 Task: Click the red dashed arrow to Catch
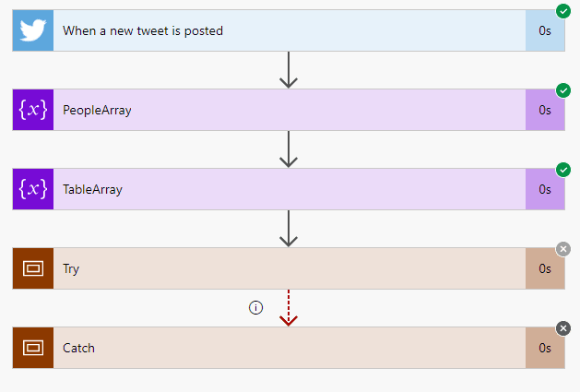point(290,309)
